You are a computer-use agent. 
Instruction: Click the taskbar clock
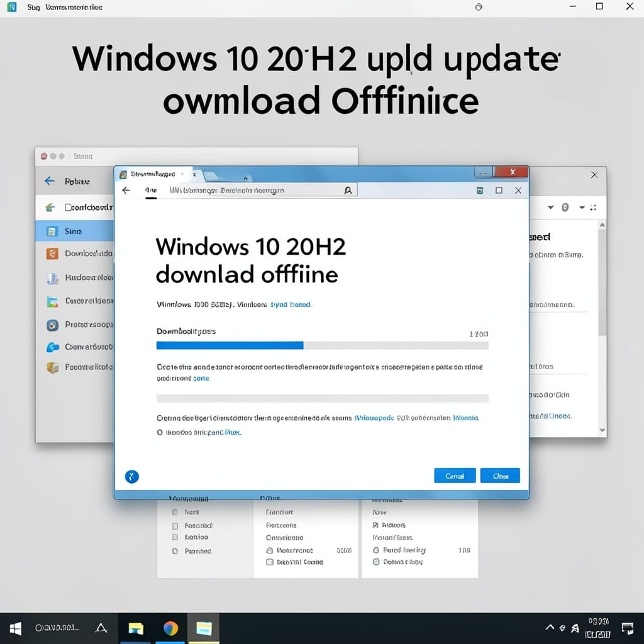598,628
